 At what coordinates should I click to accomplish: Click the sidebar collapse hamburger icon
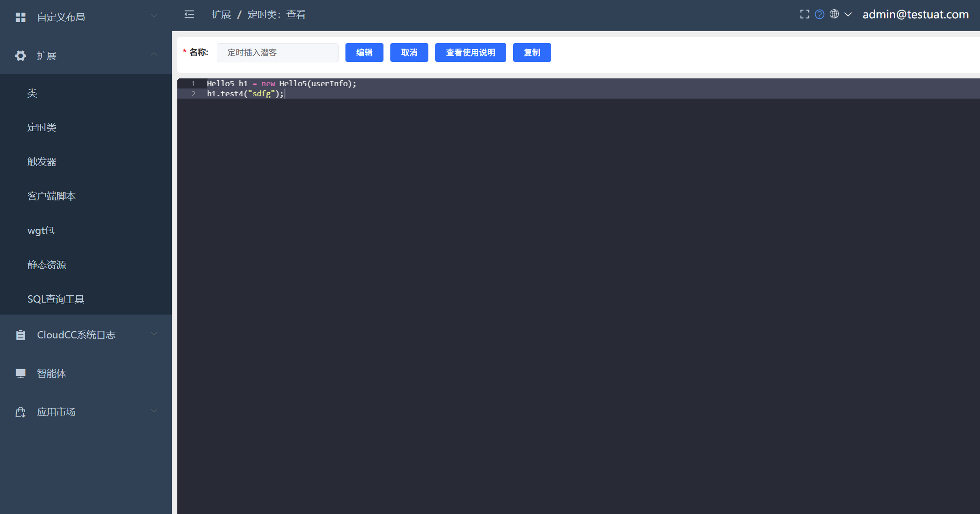pyautogui.click(x=189, y=15)
